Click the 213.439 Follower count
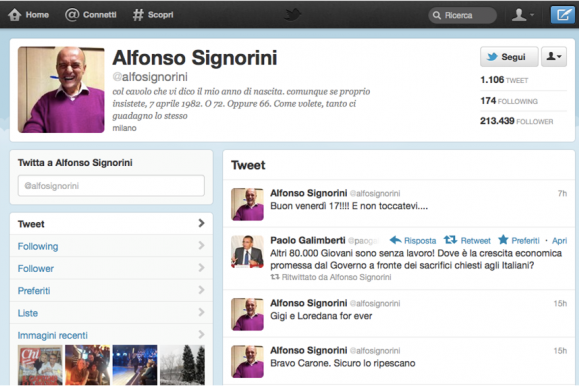Screen dimensions: 579x386 [x=517, y=121]
